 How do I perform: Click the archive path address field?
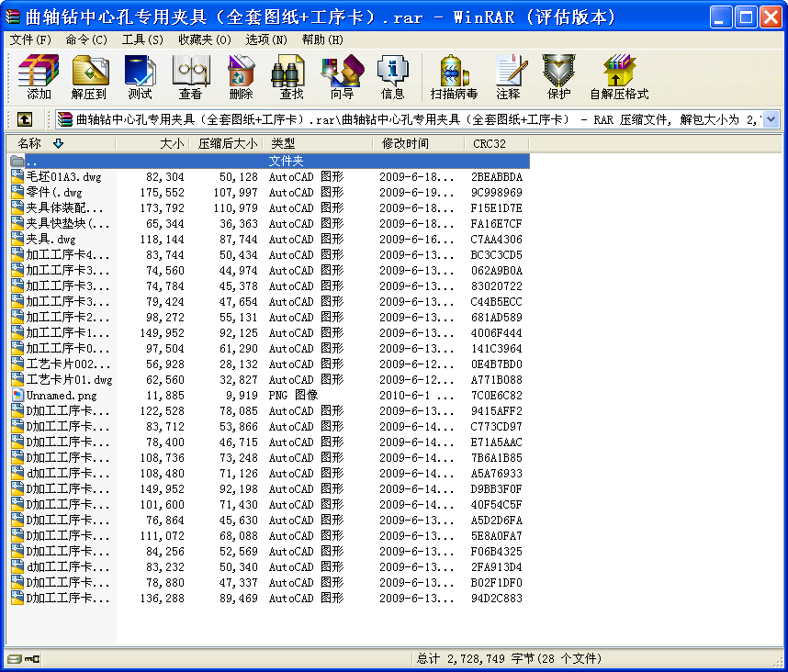click(417, 119)
